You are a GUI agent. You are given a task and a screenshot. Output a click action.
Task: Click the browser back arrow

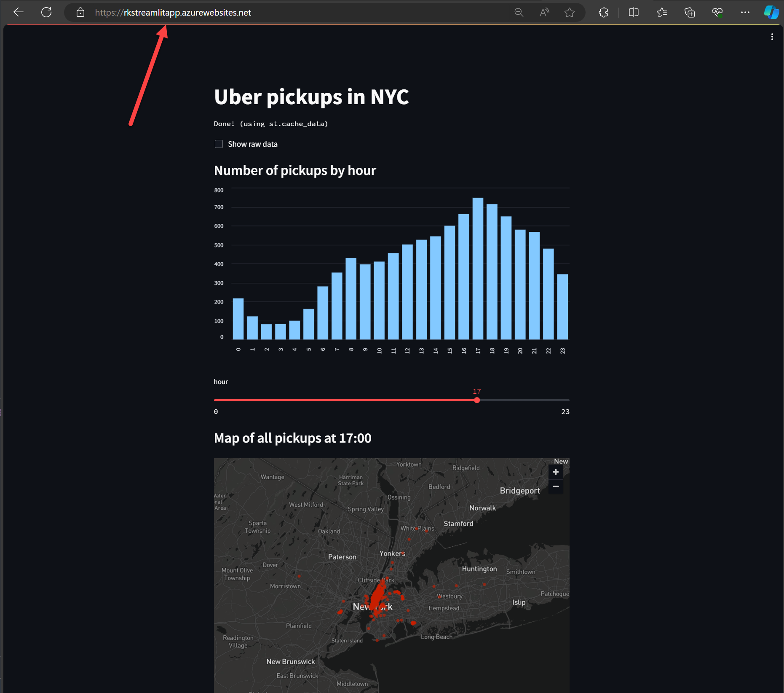[19, 12]
